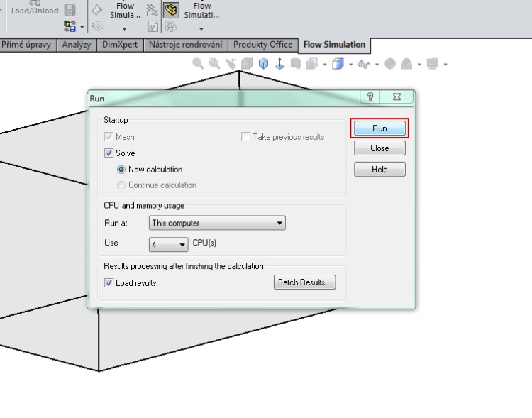The width and height of the screenshot is (532, 418).
Task: Click the hidden-lines cube display icon
Action: (312, 63)
